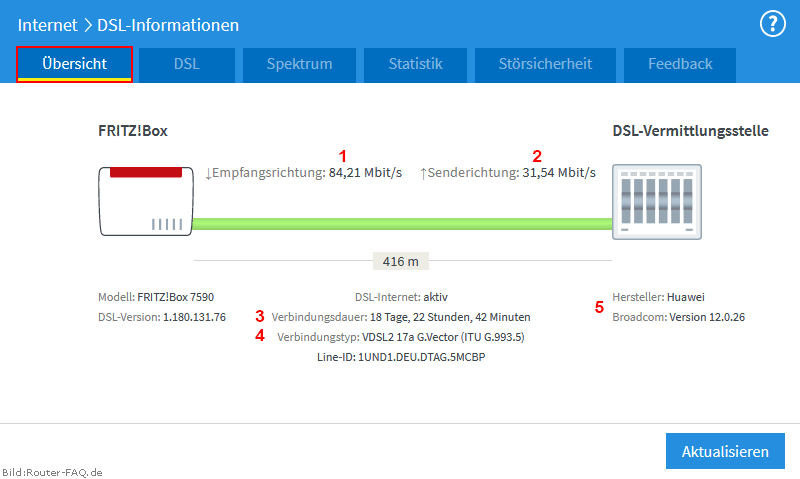Select Verbindungsdauer 18 Tage, 22 Stunden value

click(450, 317)
